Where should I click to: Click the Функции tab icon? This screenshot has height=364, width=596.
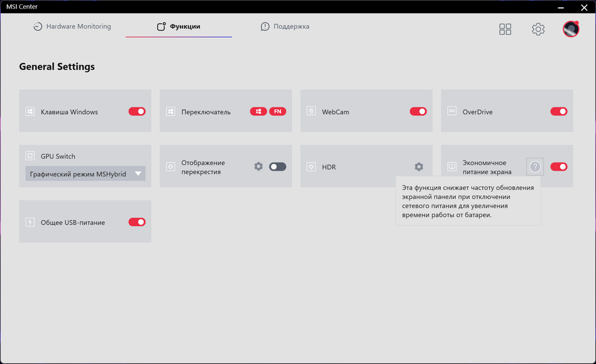tap(161, 26)
